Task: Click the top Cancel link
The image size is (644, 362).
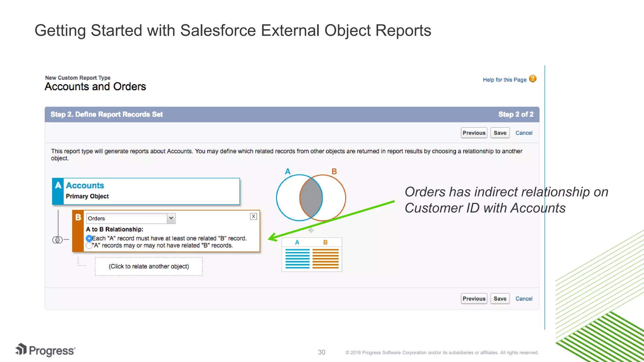Action: click(x=524, y=133)
